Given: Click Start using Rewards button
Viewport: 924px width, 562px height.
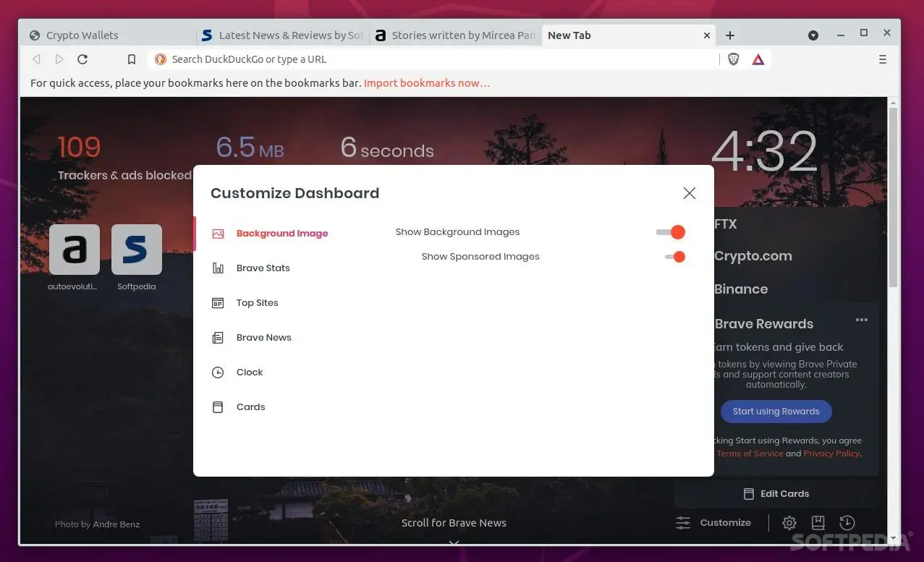Looking at the screenshot, I should 776,412.
